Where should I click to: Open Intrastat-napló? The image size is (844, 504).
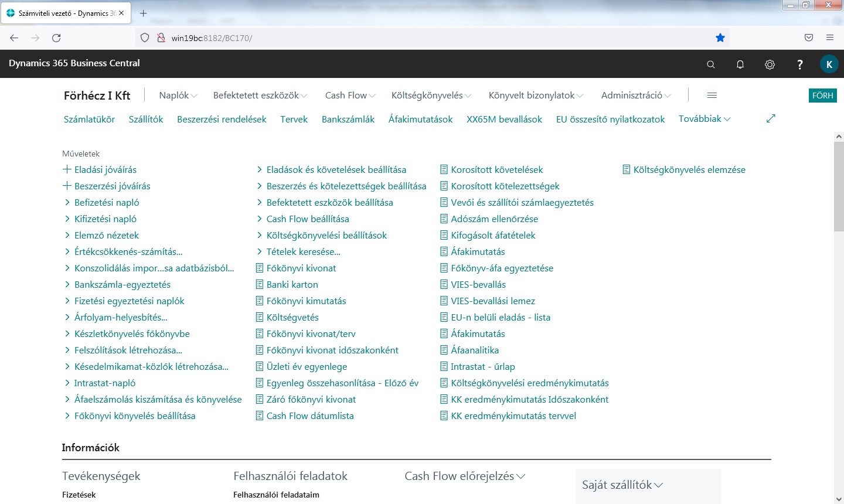click(x=100, y=383)
